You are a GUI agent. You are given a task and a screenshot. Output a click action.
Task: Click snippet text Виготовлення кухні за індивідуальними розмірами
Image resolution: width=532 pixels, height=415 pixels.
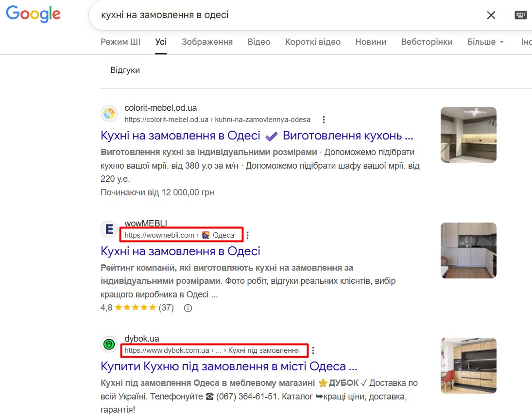tap(208, 152)
